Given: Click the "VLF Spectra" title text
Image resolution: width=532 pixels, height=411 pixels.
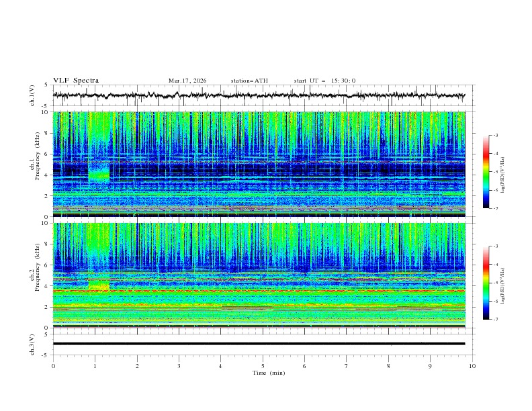Looking at the screenshot, I should pyautogui.click(x=76, y=81).
